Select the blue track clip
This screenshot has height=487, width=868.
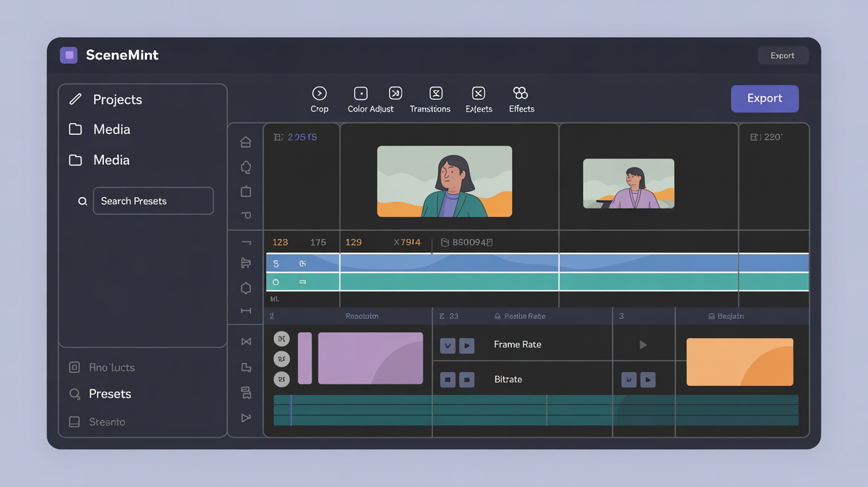537,263
